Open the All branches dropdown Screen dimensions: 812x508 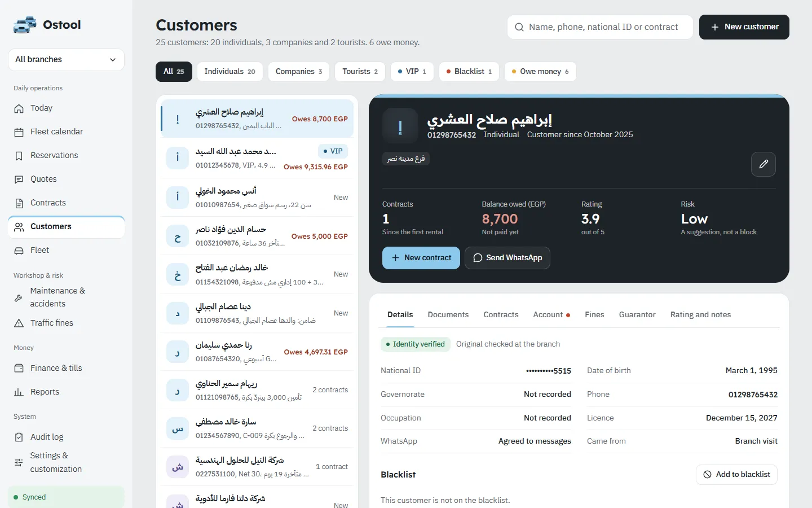tap(67, 60)
